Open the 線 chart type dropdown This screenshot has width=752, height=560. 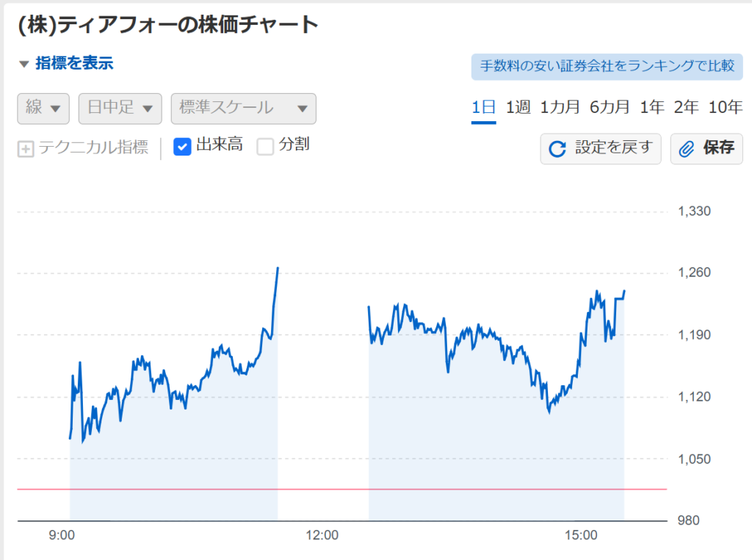click(43, 109)
